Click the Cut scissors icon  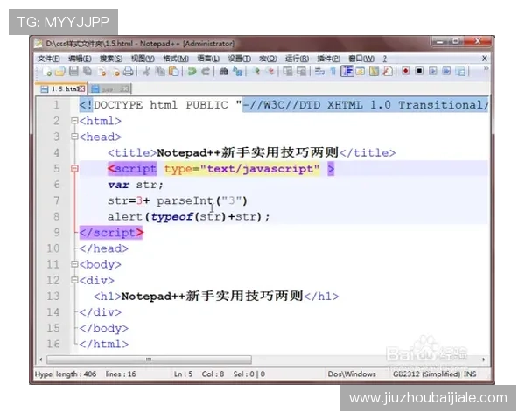(x=146, y=72)
